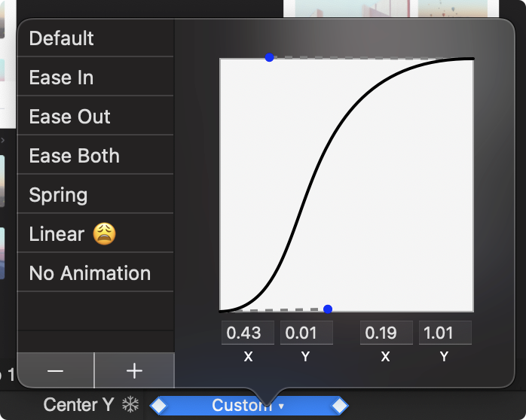This screenshot has width=526, height=420.
Task: Click the right keyframe diamond on Custom bar
Action: pyautogui.click(x=339, y=406)
